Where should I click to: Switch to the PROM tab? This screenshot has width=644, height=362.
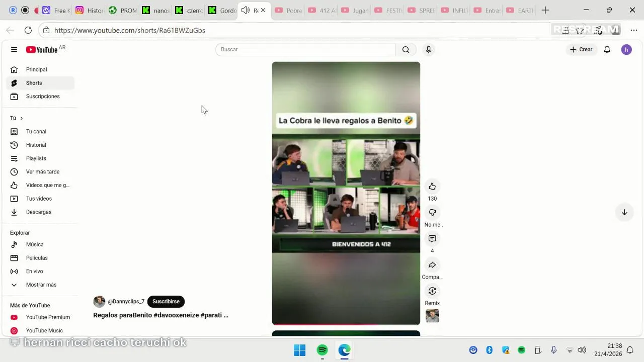tap(123, 10)
